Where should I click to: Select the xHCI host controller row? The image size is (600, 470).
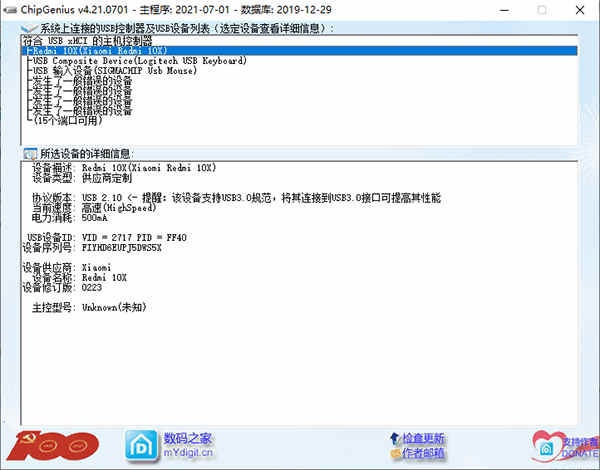tap(87, 41)
